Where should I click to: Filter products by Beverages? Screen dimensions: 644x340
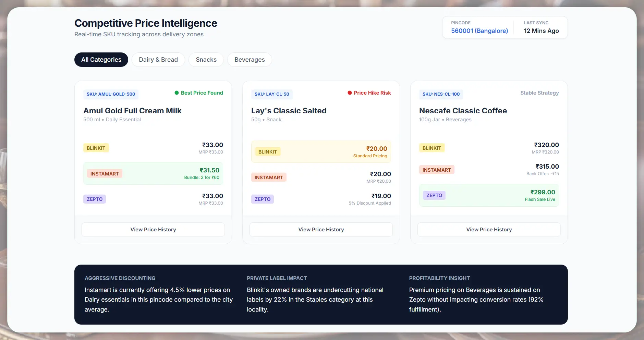tap(250, 60)
